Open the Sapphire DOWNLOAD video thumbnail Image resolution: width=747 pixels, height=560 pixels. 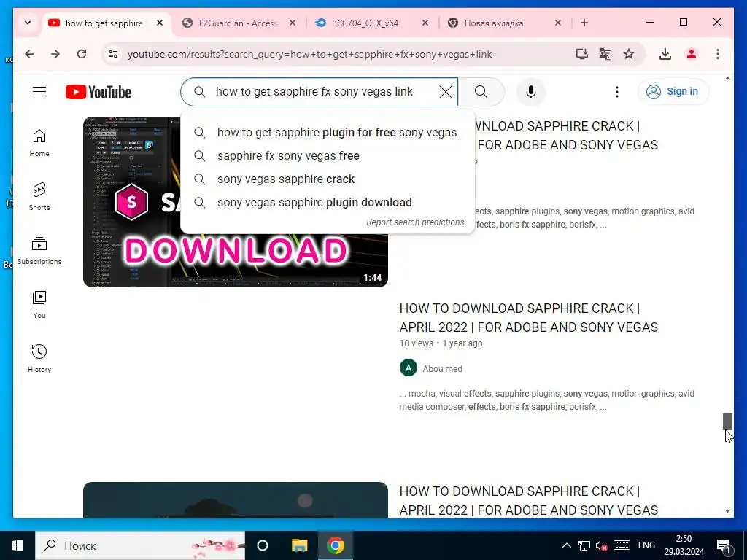(x=236, y=202)
